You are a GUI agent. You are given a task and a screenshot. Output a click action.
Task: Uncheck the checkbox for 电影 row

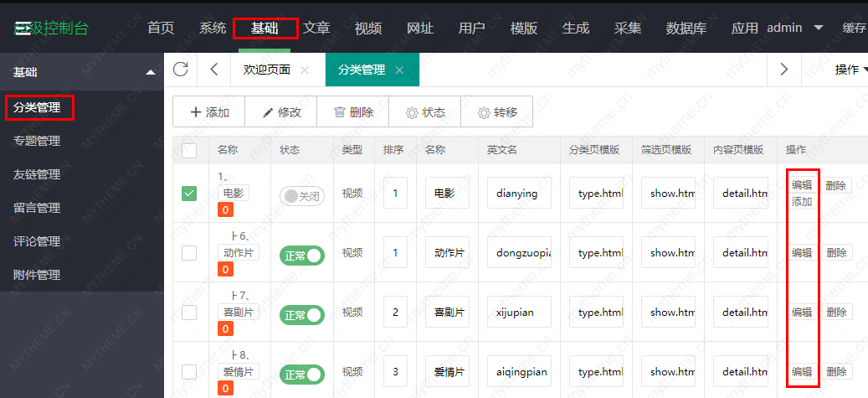(189, 194)
